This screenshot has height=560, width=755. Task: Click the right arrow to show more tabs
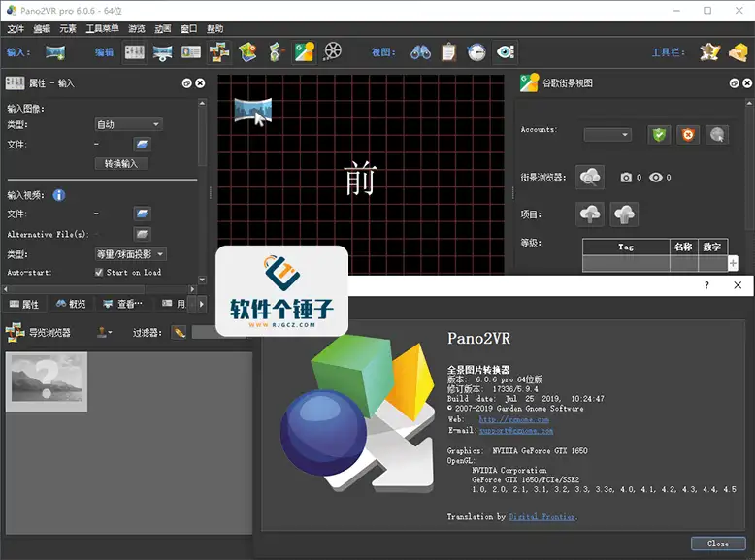pyautogui.click(x=201, y=304)
